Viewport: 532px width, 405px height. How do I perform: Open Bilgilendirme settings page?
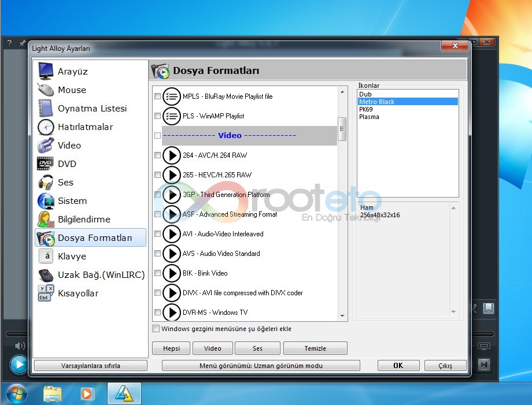[91, 219]
